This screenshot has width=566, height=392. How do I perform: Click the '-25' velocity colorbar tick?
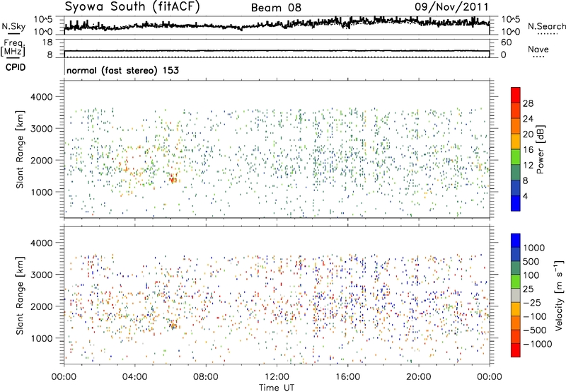click(x=532, y=303)
